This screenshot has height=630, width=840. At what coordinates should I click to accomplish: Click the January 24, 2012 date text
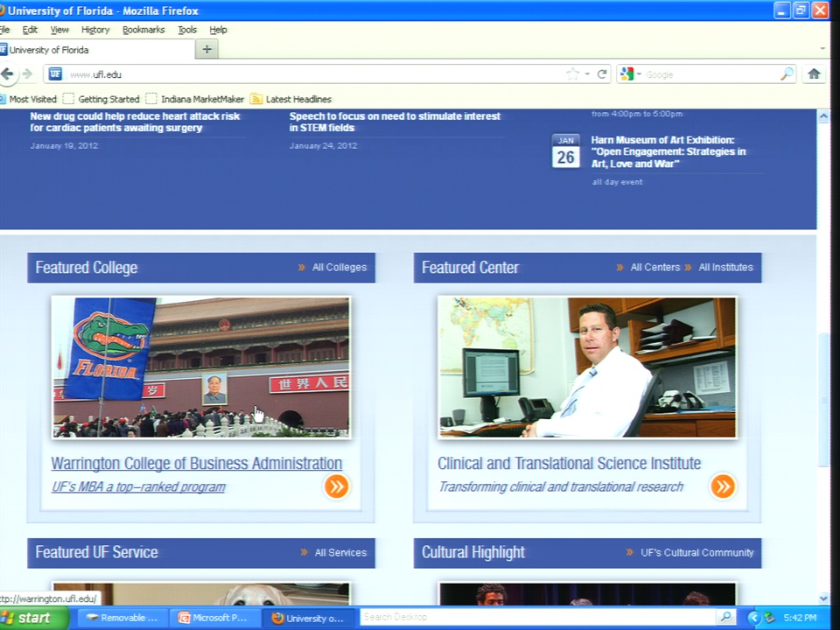click(x=323, y=146)
